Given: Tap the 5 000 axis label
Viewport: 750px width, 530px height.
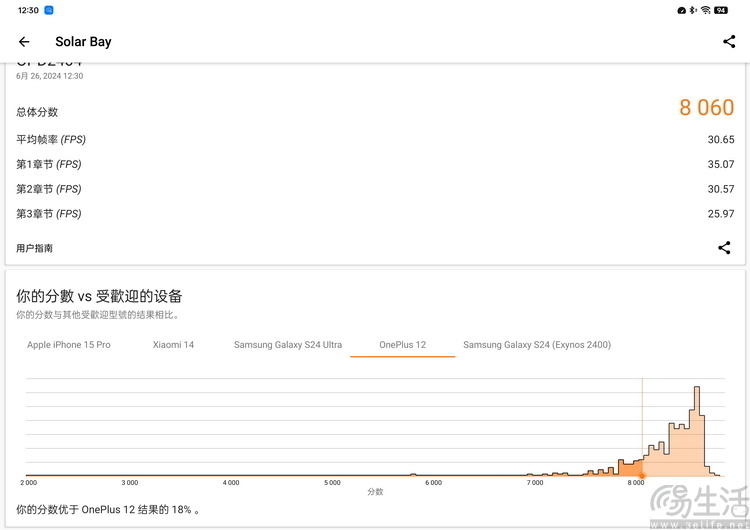Looking at the screenshot, I should pos(332,483).
